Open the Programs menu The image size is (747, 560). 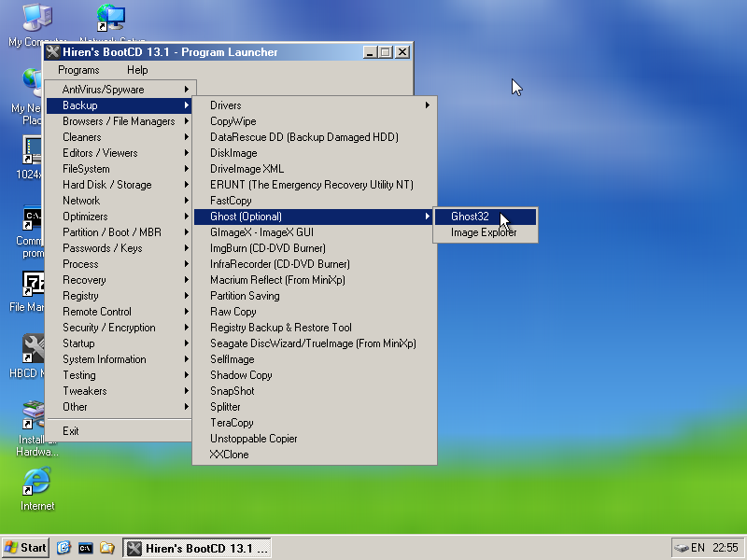coord(78,70)
